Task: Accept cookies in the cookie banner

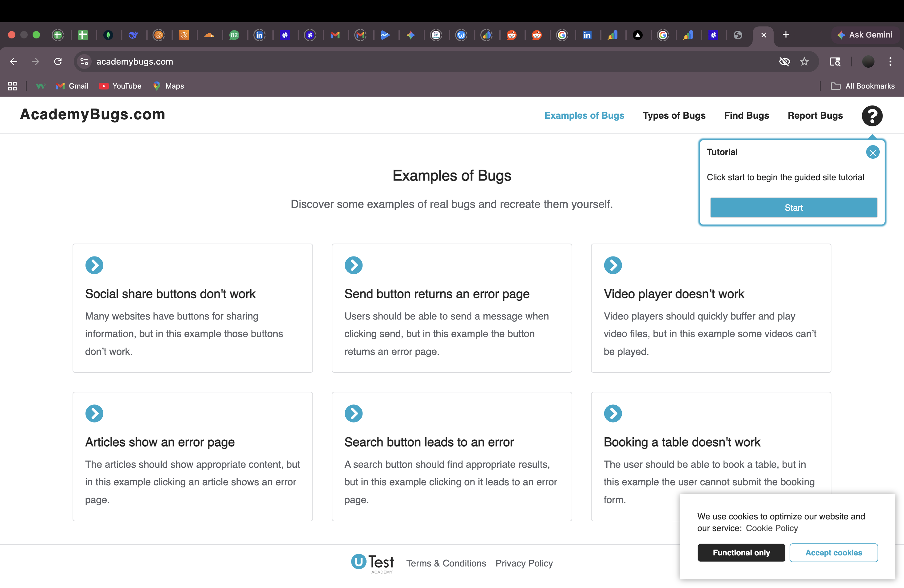Action: click(x=833, y=553)
